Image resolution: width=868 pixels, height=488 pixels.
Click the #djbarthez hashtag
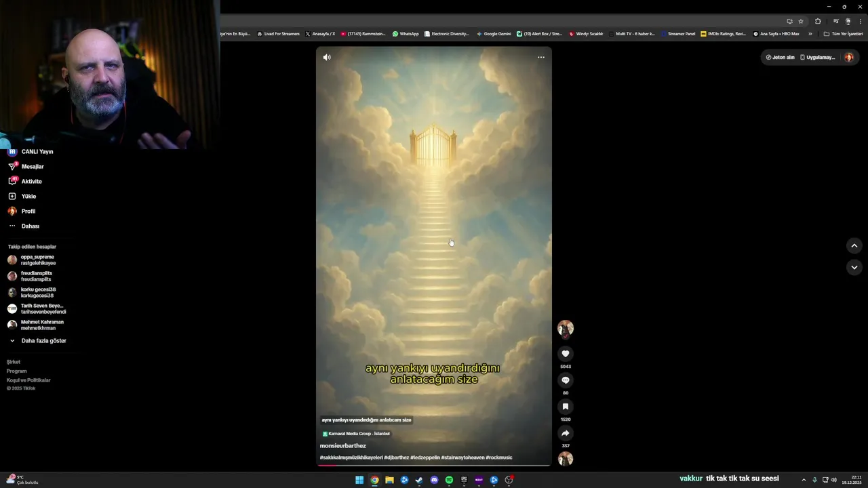tap(397, 457)
